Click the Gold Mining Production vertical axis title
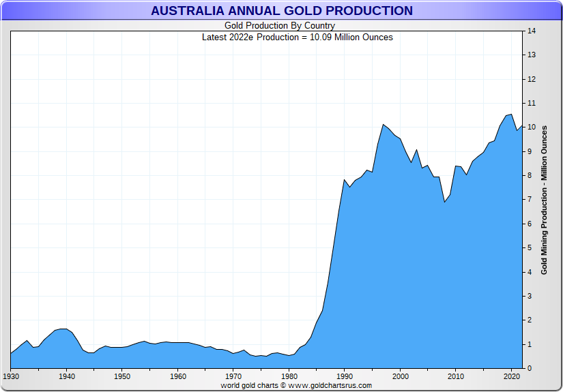 [x=545, y=200]
